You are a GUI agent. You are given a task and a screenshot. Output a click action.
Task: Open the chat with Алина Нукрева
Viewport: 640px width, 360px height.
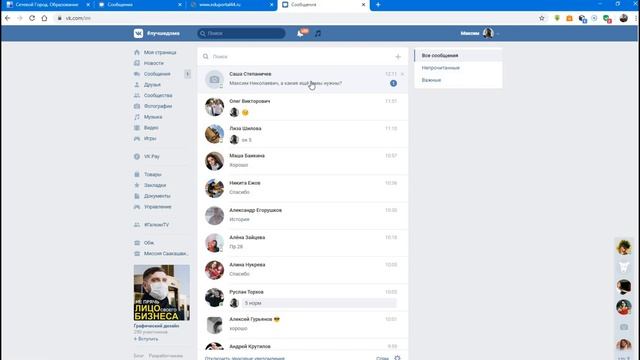click(x=303, y=270)
